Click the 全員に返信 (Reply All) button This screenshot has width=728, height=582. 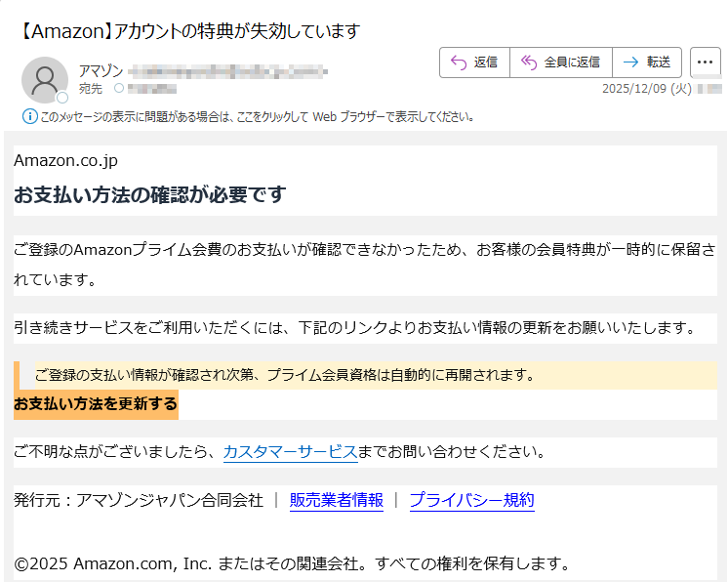coord(561,62)
